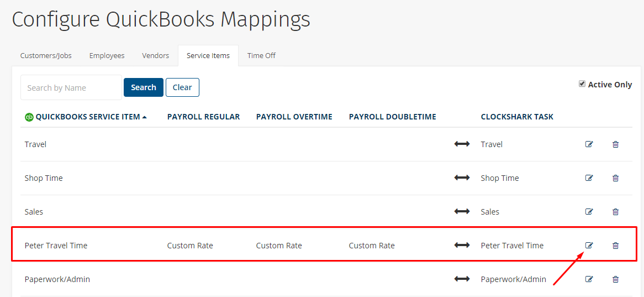Viewport: 644px width, 297px height.
Task: Delete the Peter Travel Time mapping
Action: [x=615, y=246]
